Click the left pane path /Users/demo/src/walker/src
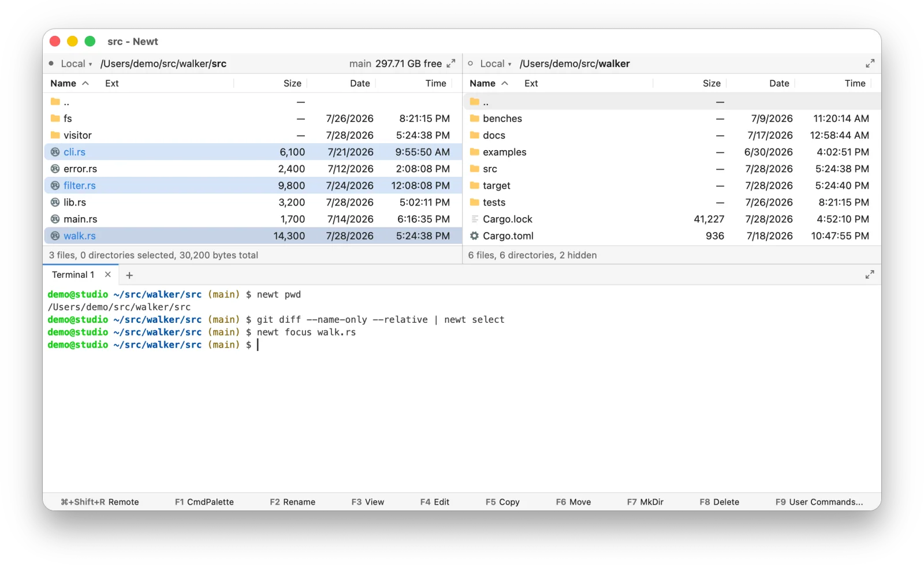Viewport: 924px width, 567px height. pyautogui.click(x=163, y=64)
